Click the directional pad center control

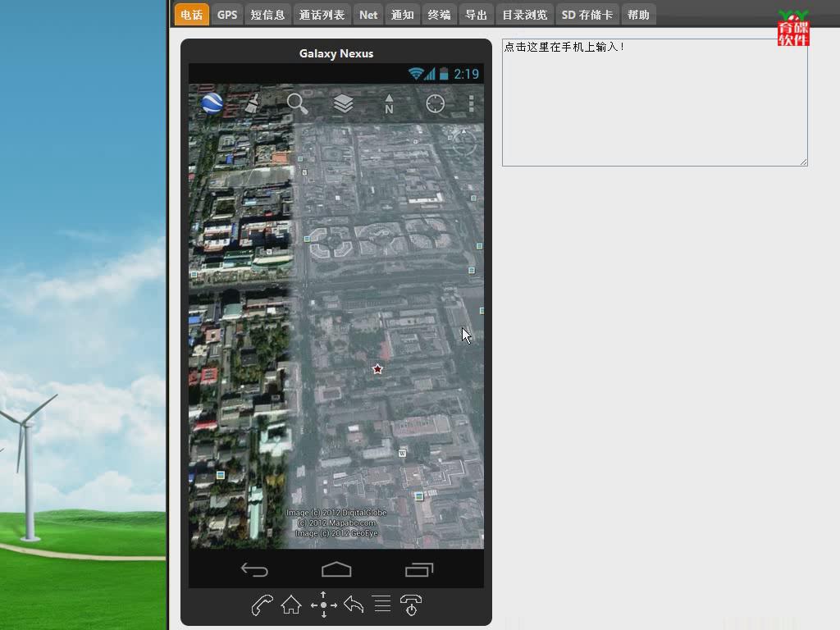click(x=323, y=605)
